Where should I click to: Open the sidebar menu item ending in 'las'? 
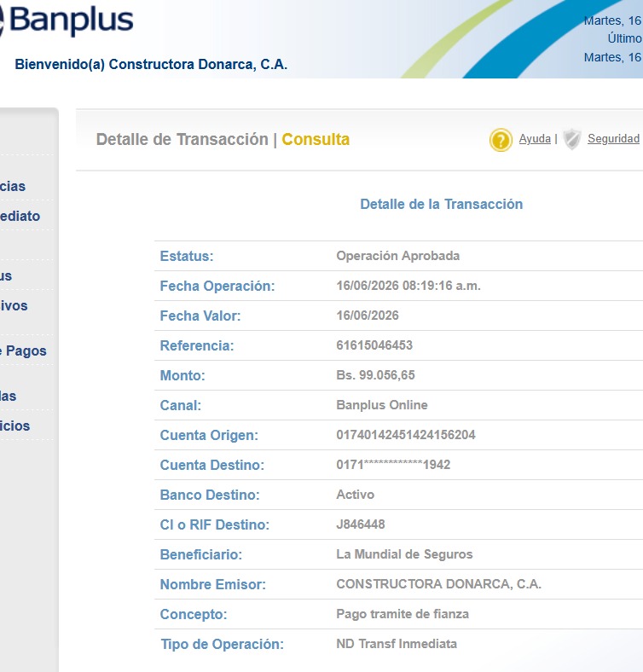coord(9,396)
